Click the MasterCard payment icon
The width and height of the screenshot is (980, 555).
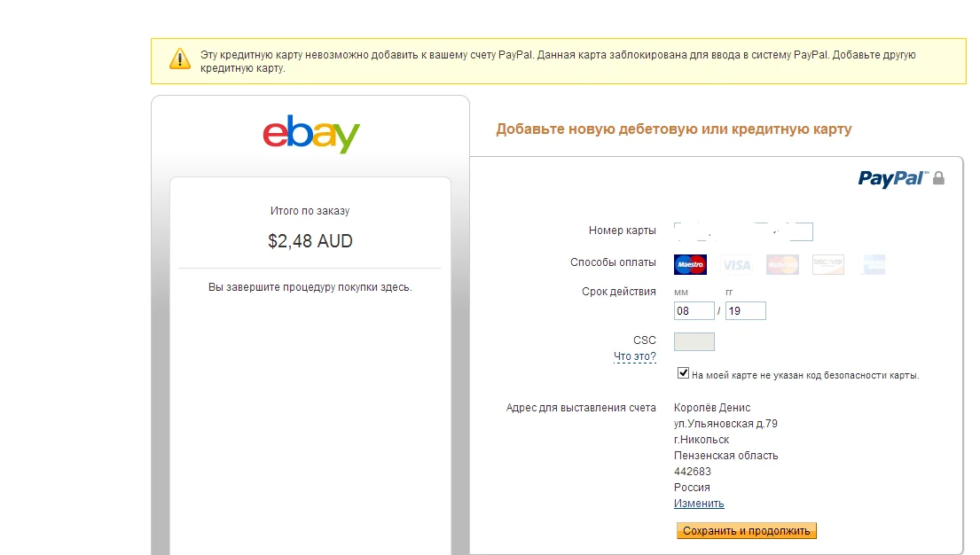click(782, 264)
